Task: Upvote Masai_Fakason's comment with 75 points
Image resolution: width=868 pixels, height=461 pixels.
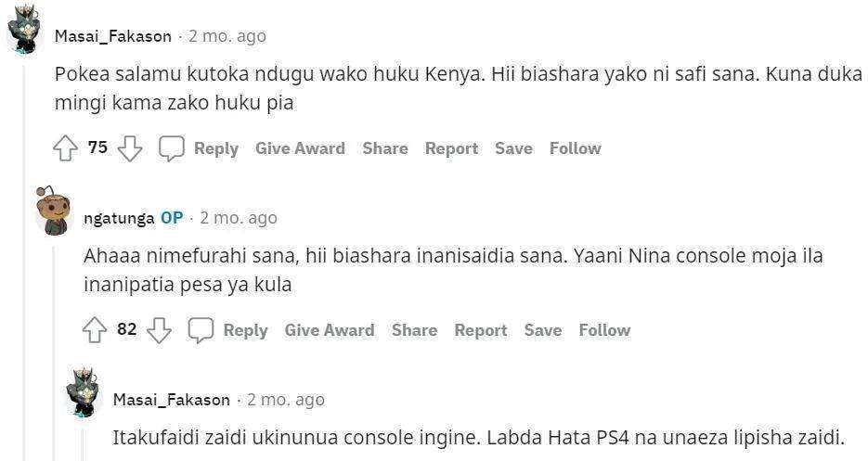Action: [65, 148]
